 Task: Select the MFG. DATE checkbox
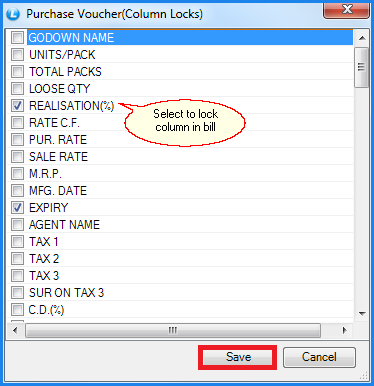[x=17, y=191]
